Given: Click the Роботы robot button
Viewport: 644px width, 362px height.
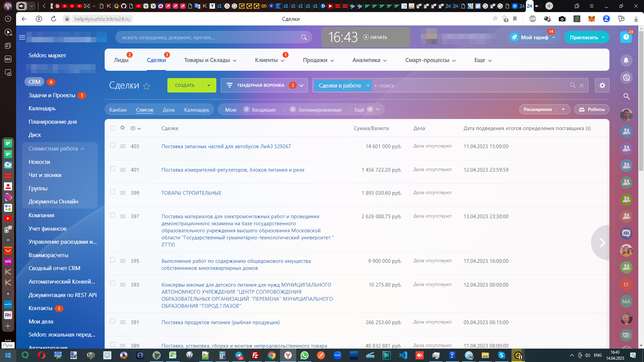Looking at the screenshot, I should [592, 109].
